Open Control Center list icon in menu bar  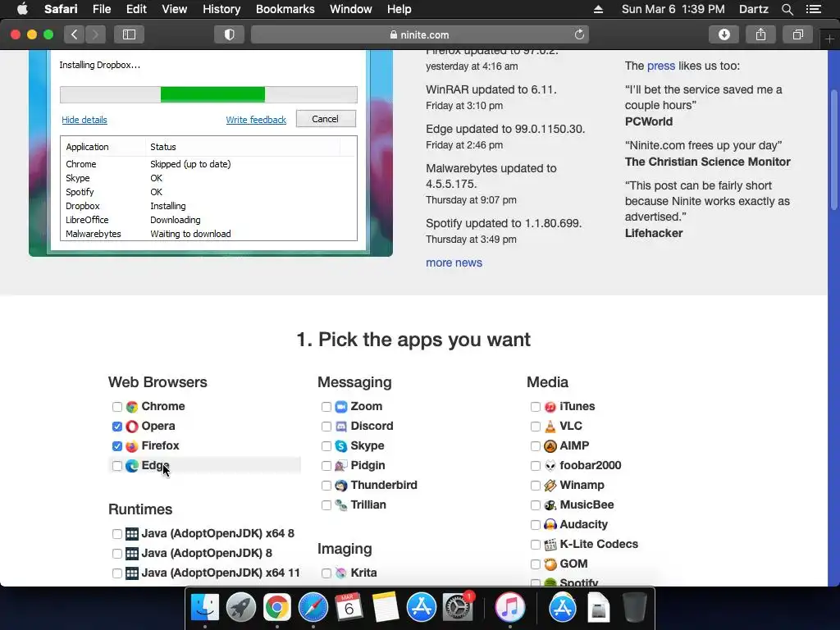814,9
